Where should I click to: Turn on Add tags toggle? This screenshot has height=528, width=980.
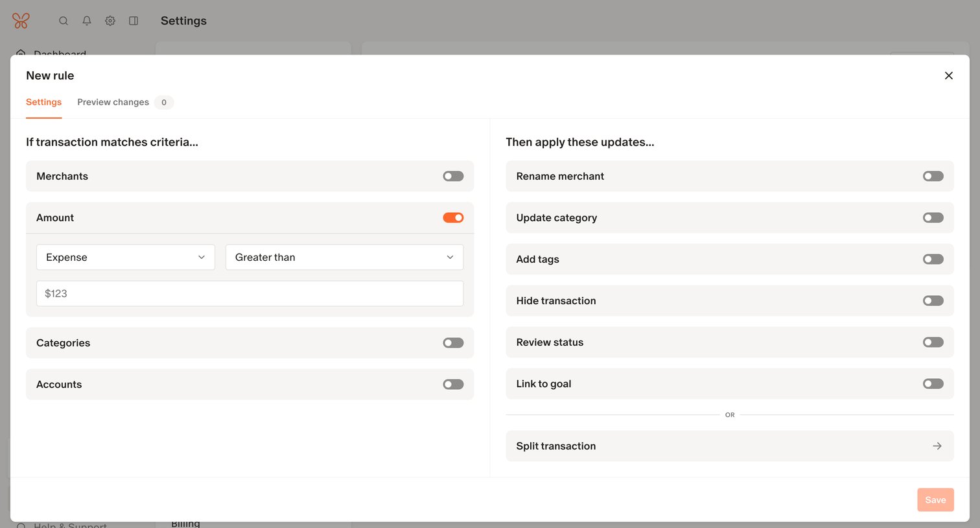coord(933,259)
